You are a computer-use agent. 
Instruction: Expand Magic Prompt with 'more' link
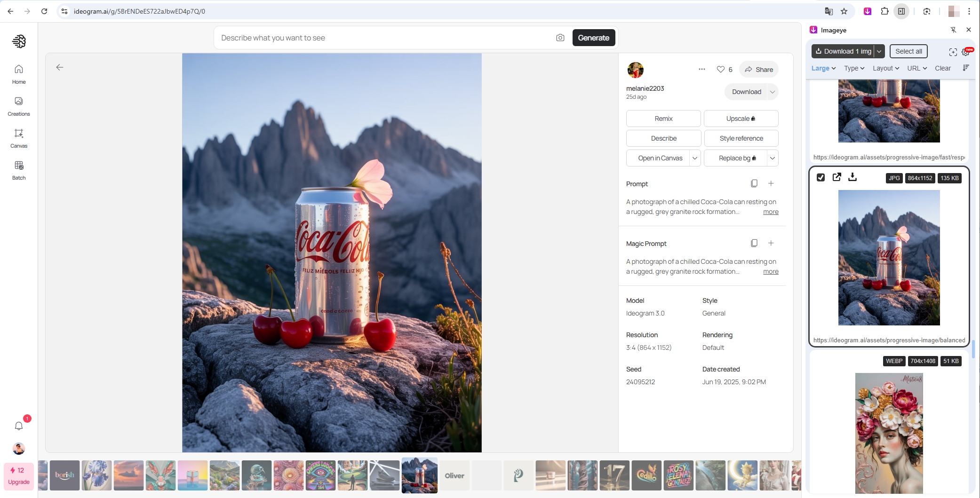point(771,272)
